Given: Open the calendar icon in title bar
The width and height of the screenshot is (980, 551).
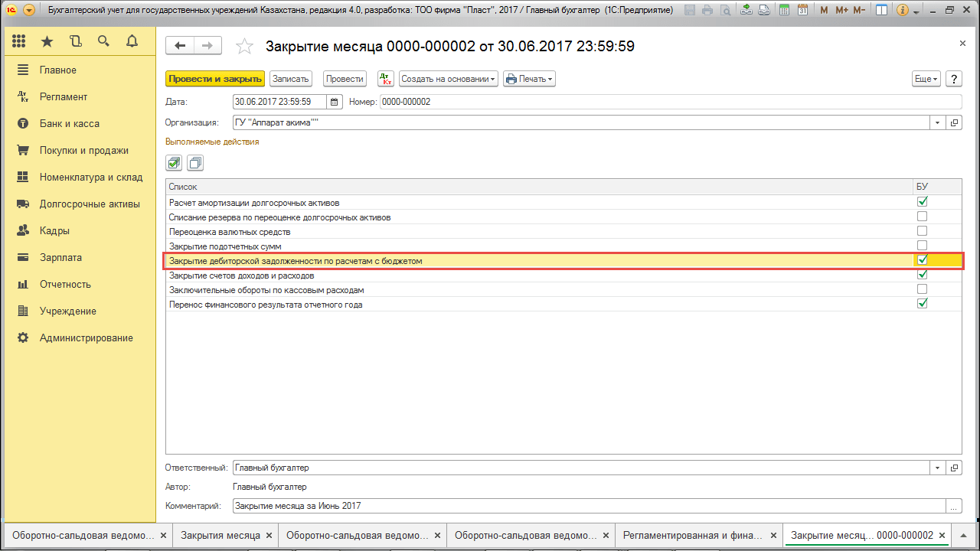Looking at the screenshot, I should [x=802, y=11].
